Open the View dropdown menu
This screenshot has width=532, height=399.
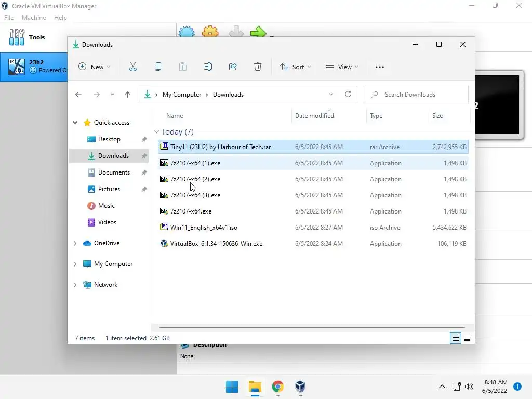pos(342,67)
